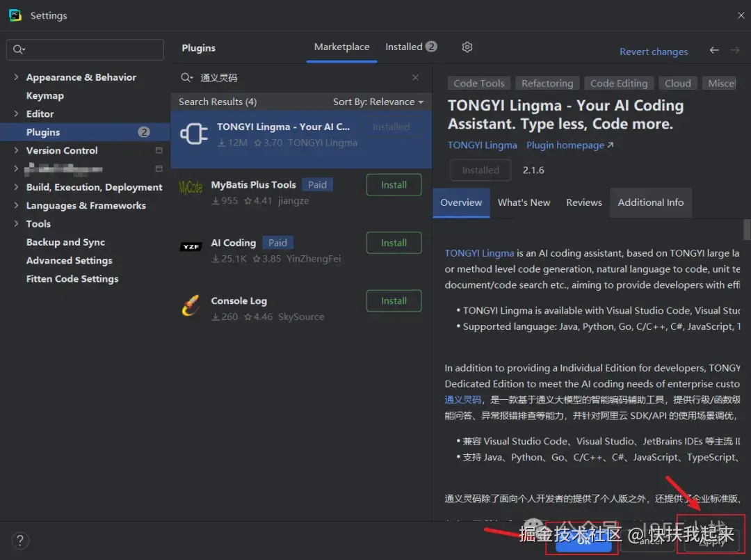Click the Installed tab count badge
Screen dimensions: 751x560
[431, 47]
